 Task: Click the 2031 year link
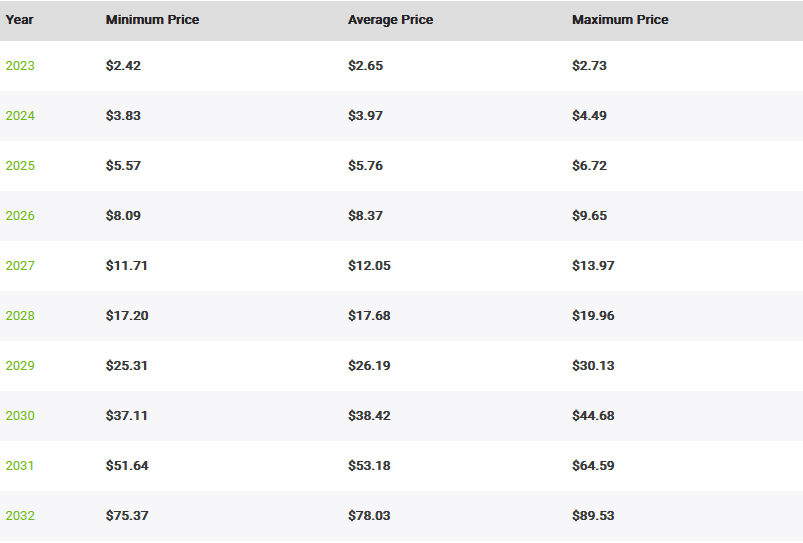point(20,466)
